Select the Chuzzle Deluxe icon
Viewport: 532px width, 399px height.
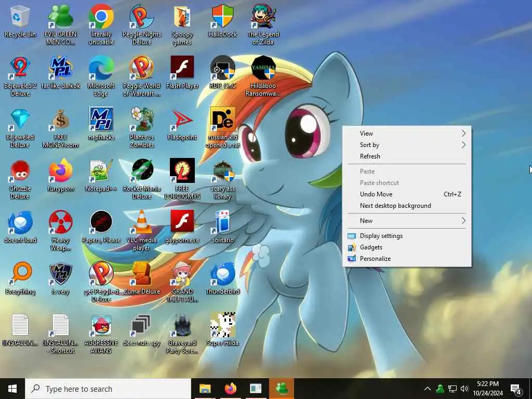(20, 179)
